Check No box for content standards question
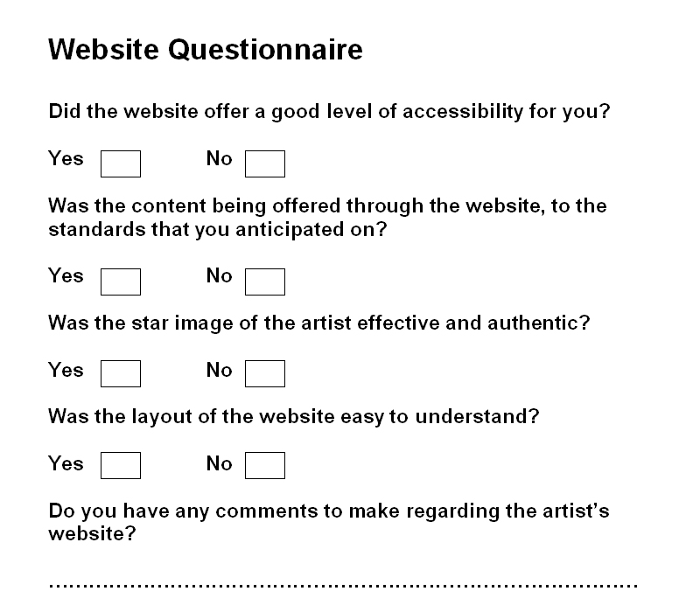Viewport: 700px width, 612px height. [265, 282]
